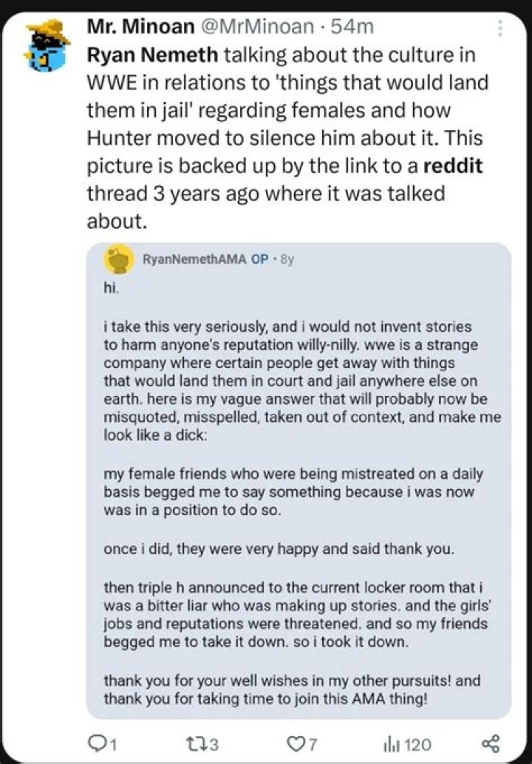Click the Reddit avatar beside RyanNemethAMA
The width and height of the screenshot is (532, 764).
(119, 259)
